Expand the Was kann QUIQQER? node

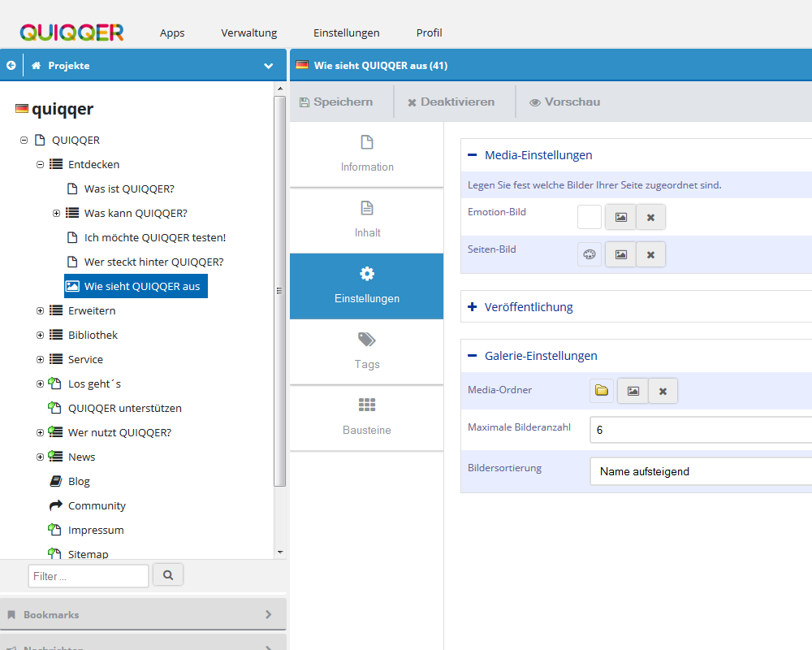[x=57, y=213]
